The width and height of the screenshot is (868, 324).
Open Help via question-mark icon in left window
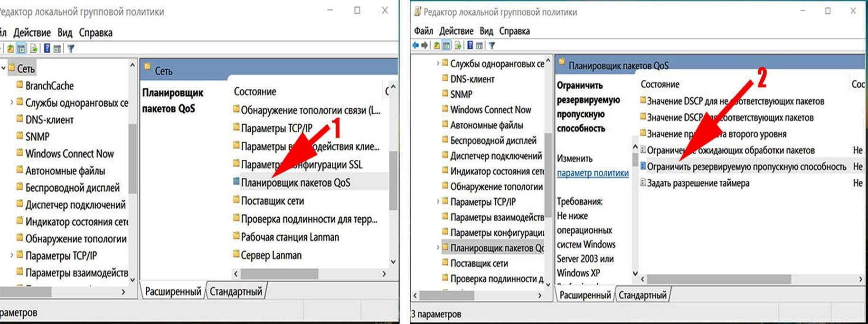click(x=47, y=48)
